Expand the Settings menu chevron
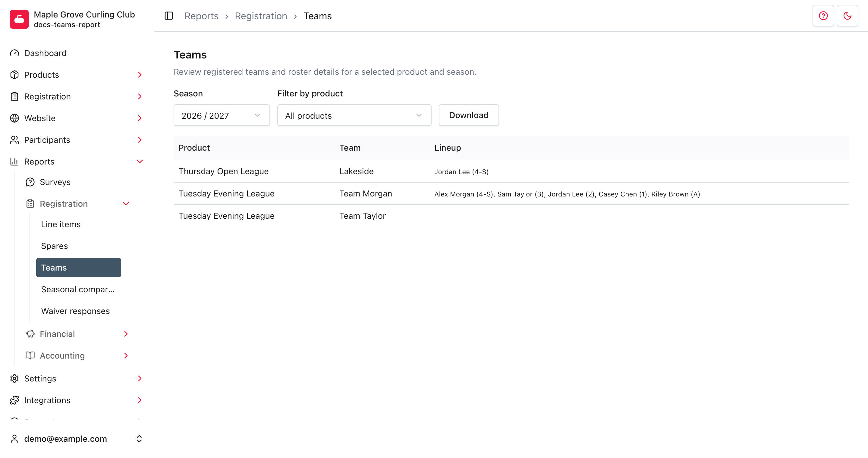 click(x=140, y=378)
